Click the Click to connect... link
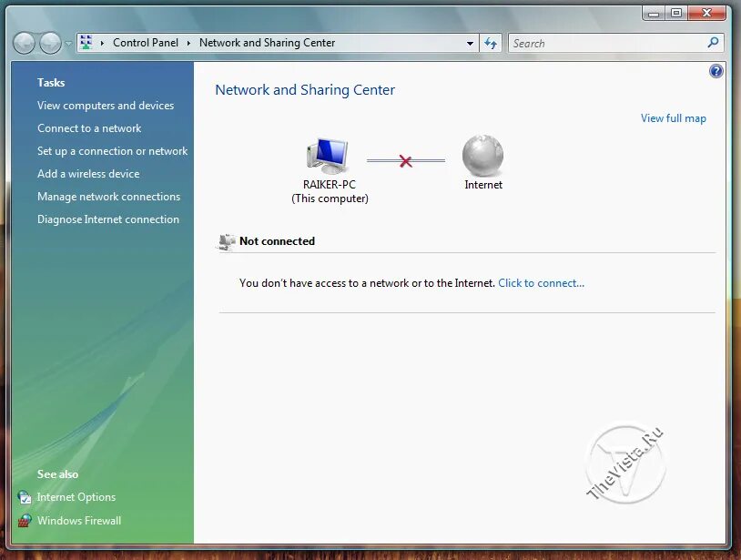 click(x=541, y=283)
